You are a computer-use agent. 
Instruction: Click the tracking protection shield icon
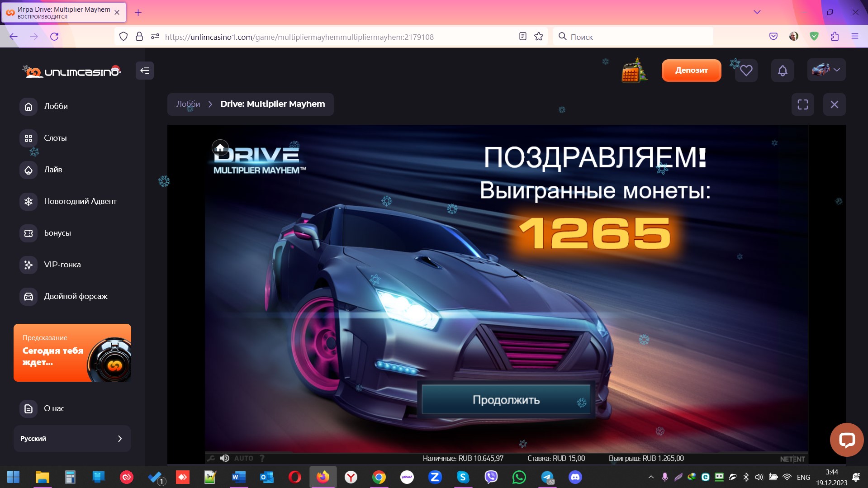click(x=123, y=37)
